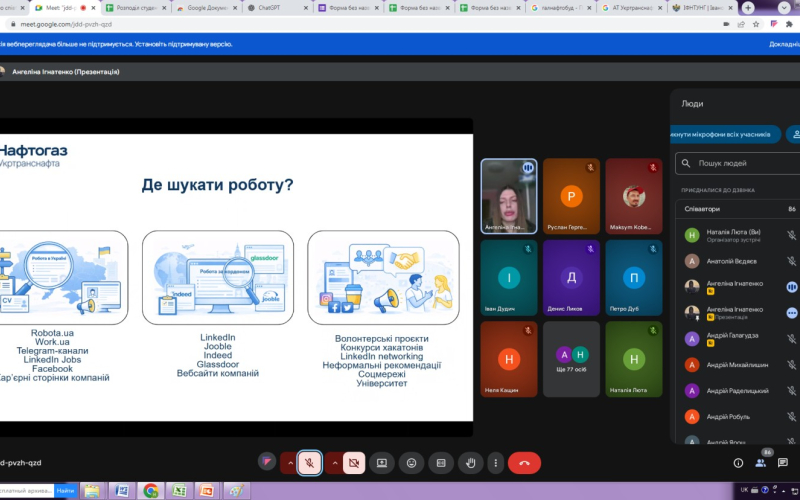Open the tab search dropdown arrow
Image resolution: width=800 pixels, height=500 pixels.
[x=784, y=8]
